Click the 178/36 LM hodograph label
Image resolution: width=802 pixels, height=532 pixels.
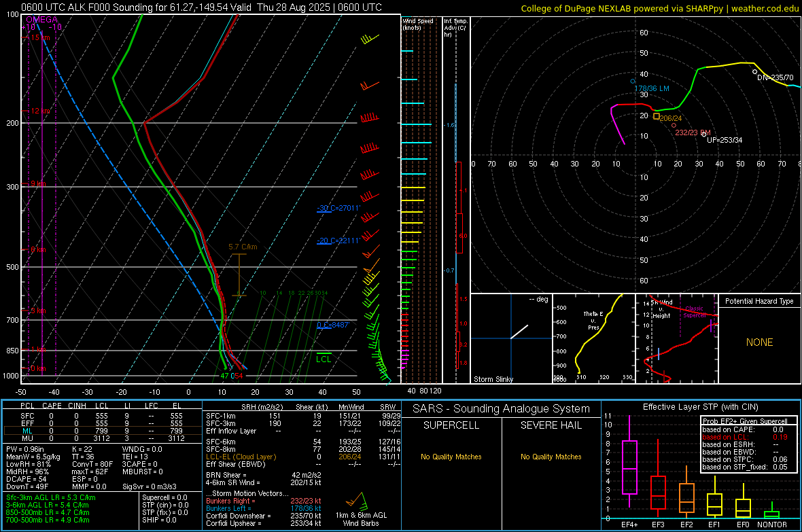tap(652, 88)
